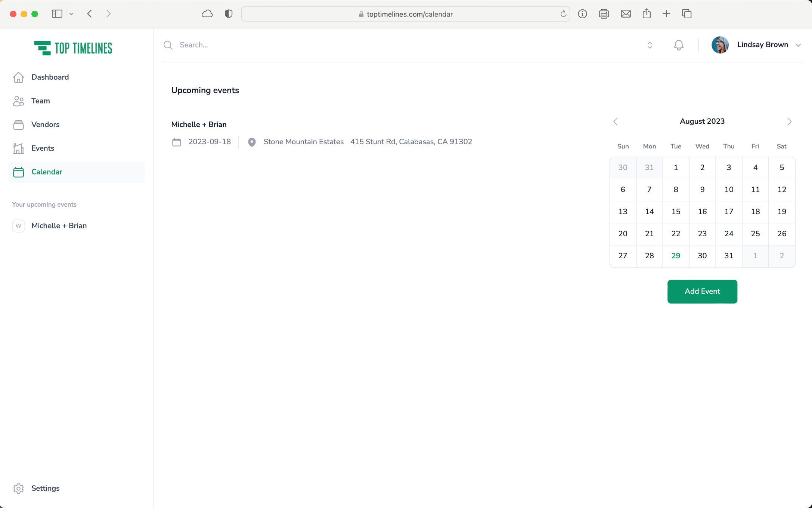Click the notifications bell icon
This screenshot has height=508, width=812.
tap(678, 45)
